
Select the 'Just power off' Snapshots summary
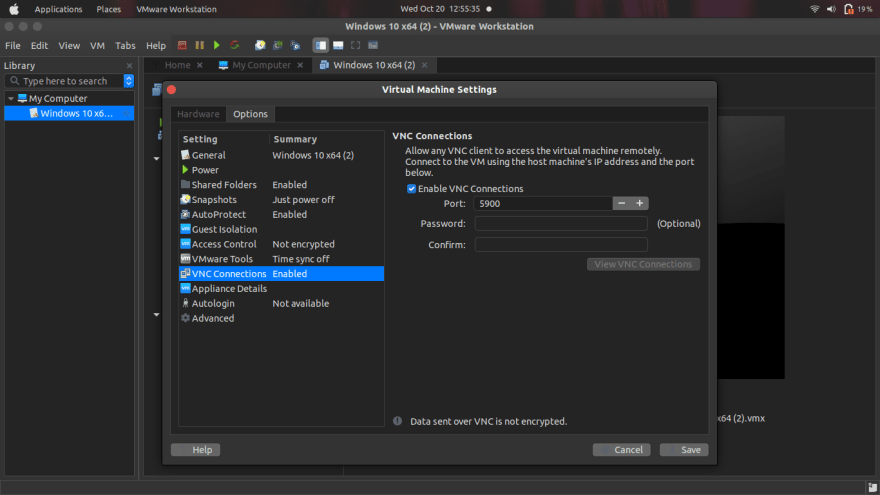pyautogui.click(x=304, y=199)
